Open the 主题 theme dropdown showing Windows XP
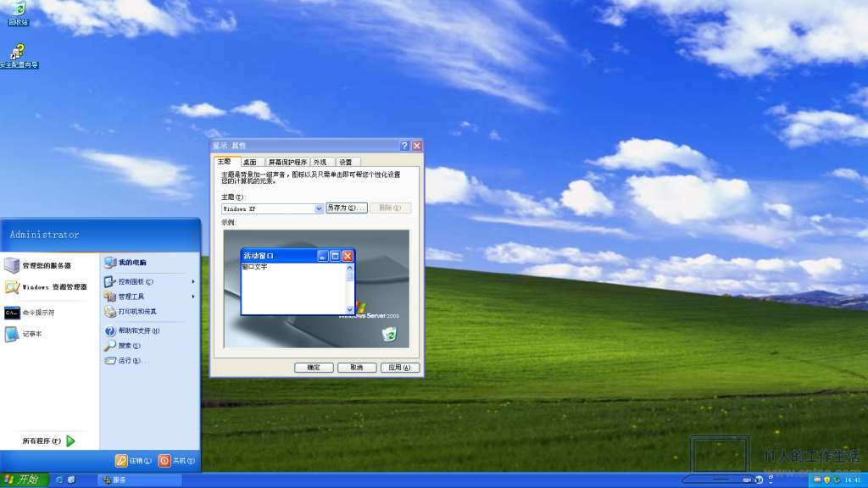 [272, 208]
